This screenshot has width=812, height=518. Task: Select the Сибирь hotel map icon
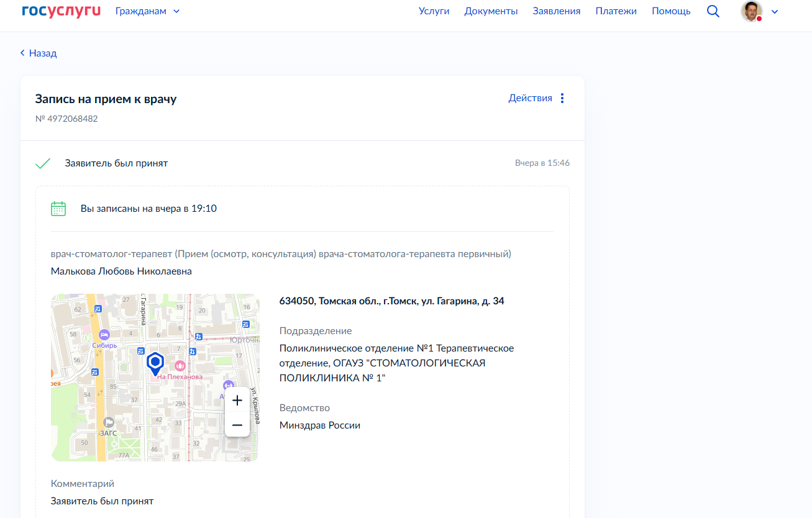[104, 334]
